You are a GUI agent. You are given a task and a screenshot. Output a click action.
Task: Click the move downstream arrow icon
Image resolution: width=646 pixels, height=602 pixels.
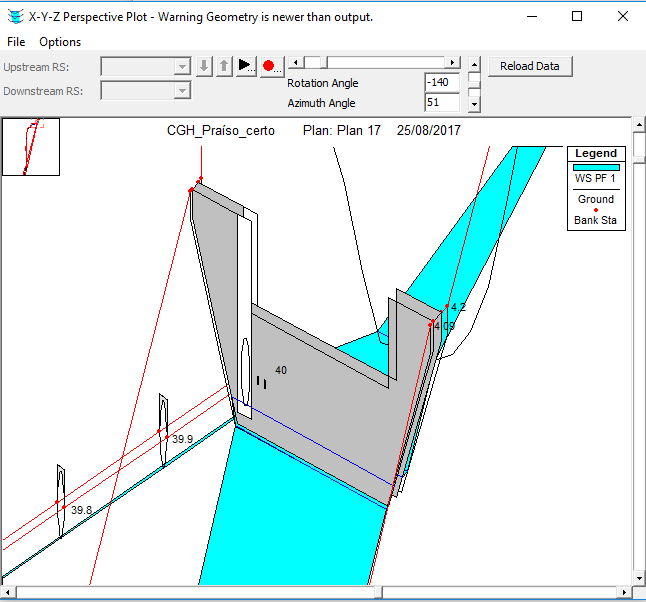click(x=204, y=66)
